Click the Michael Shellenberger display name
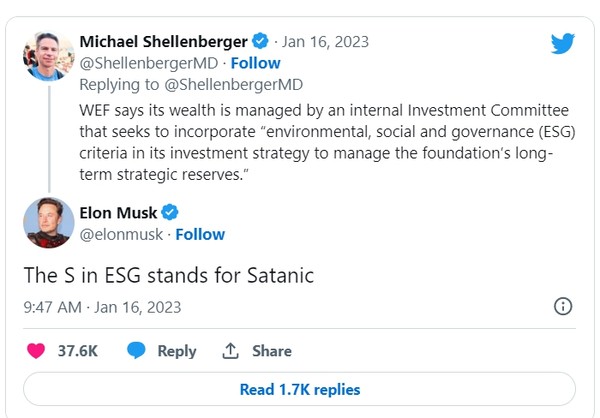 pos(163,42)
